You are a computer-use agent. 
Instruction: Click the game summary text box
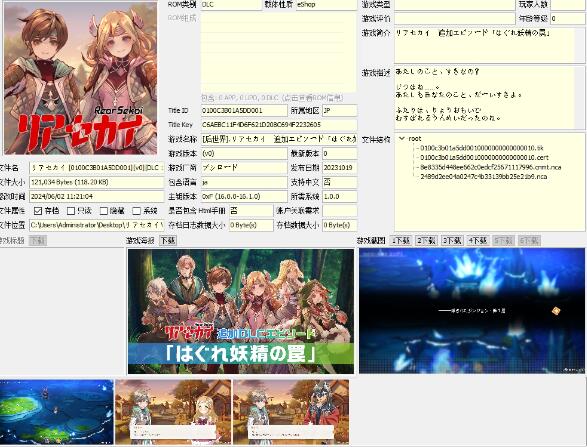coord(489,45)
